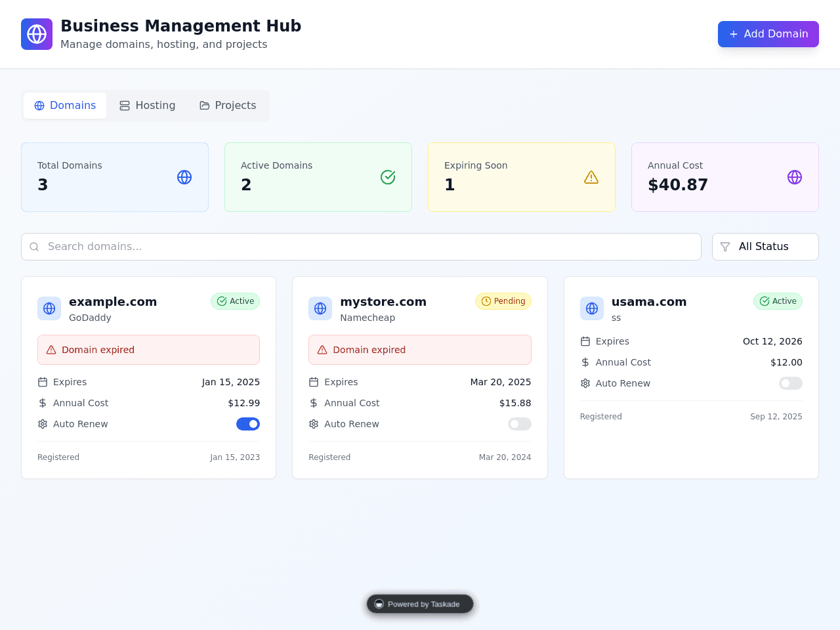Click the $40.87 annual cost total

click(678, 185)
